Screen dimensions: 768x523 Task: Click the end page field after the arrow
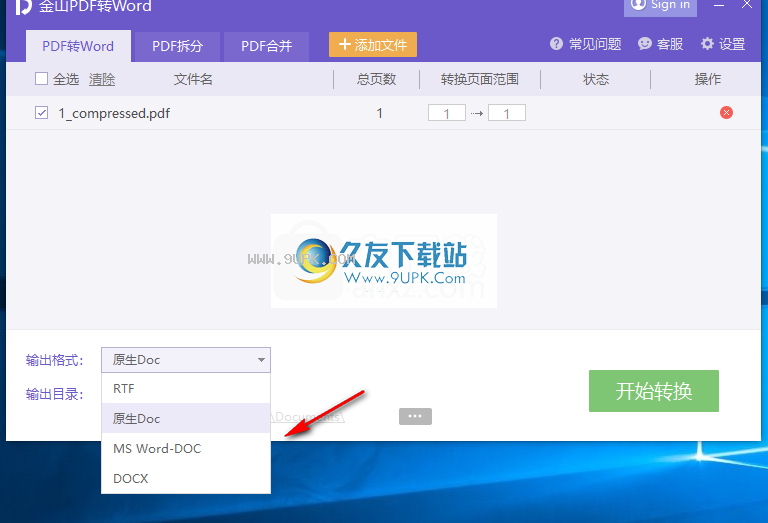pos(507,113)
